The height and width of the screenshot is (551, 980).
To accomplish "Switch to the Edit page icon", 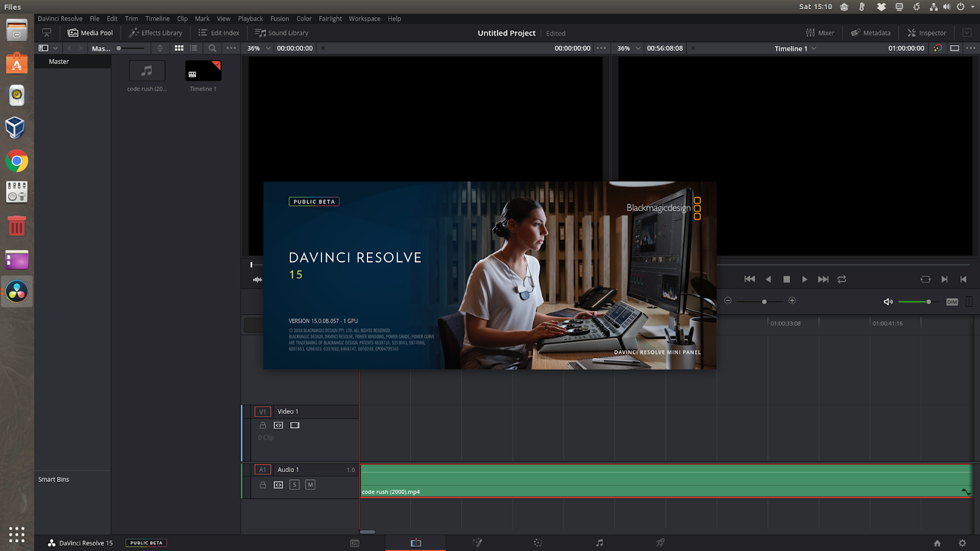I will [416, 543].
